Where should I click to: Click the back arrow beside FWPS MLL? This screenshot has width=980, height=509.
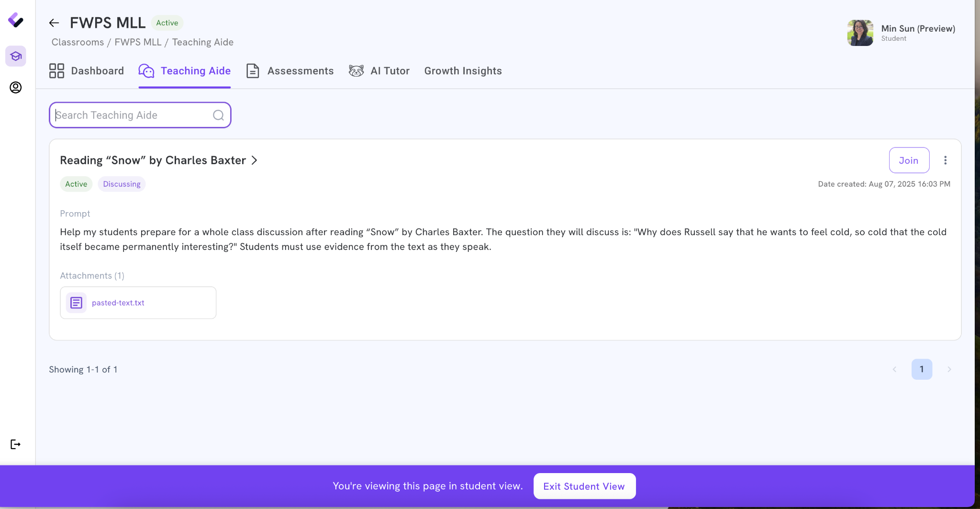[54, 23]
